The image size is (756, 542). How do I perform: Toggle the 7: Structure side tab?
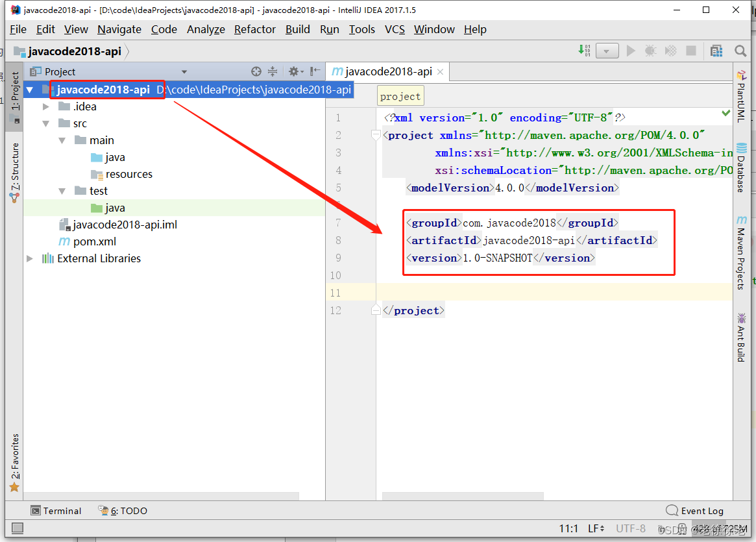(x=15, y=172)
